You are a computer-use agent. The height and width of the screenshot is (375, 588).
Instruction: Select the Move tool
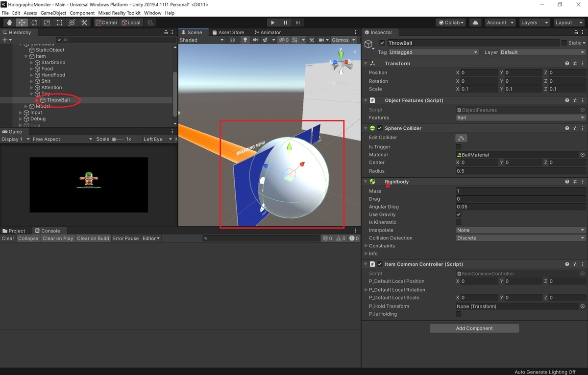[22, 23]
